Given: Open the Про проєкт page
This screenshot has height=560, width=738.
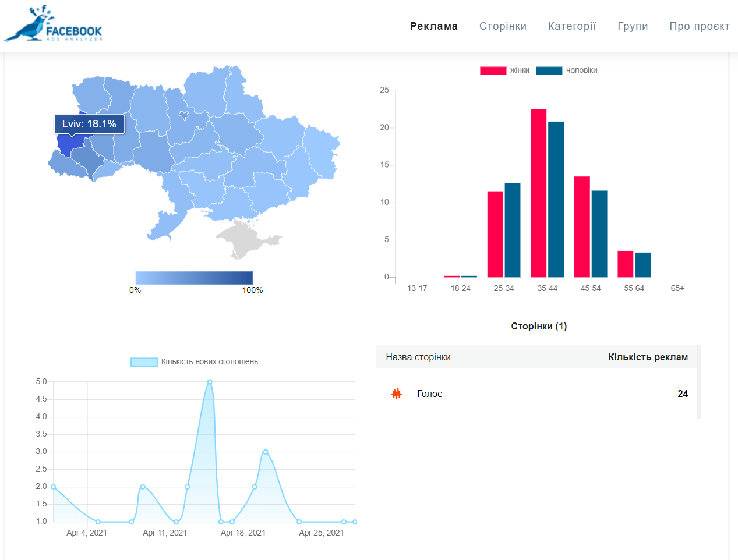Looking at the screenshot, I should [699, 26].
